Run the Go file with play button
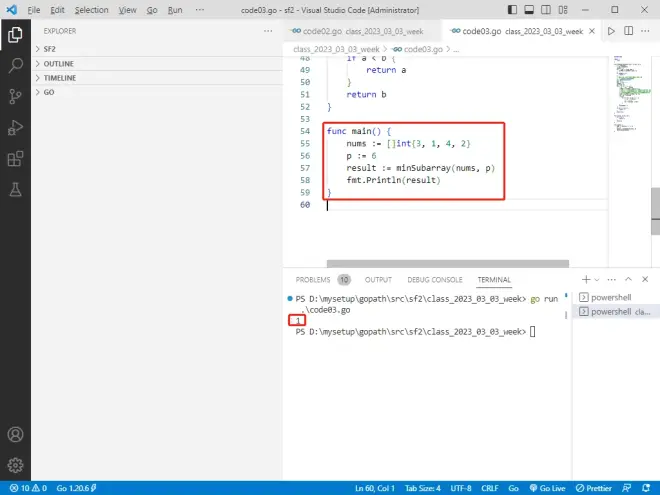Screen dimensions: 660x495 pos(612,31)
